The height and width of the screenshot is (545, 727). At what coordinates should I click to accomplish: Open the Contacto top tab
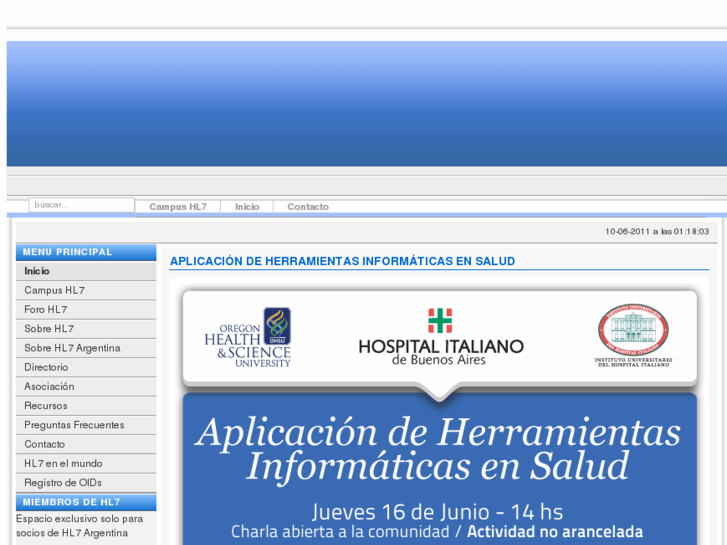[308, 207]
